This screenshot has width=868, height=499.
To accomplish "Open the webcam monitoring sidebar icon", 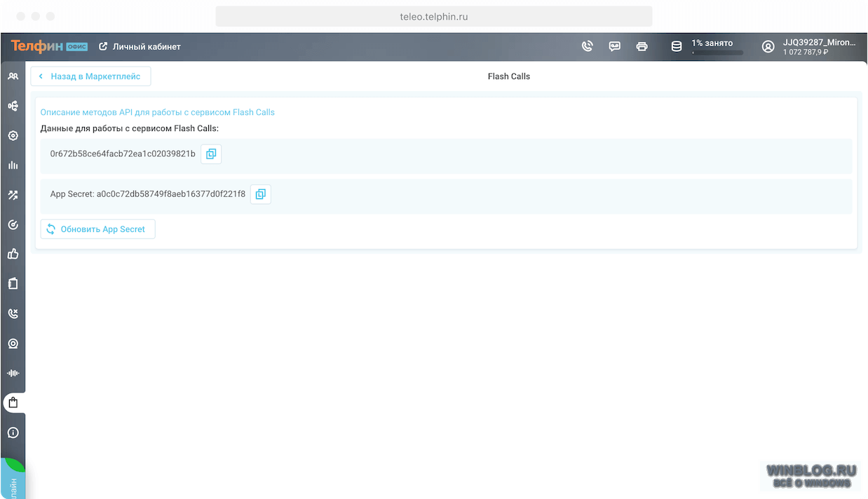I will tap(13, 343).
